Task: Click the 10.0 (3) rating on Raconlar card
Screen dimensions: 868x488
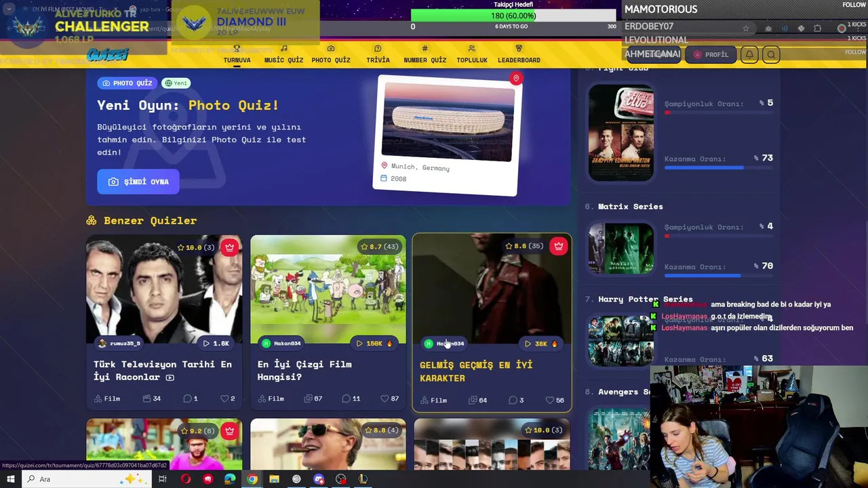Action: [196, 247]
